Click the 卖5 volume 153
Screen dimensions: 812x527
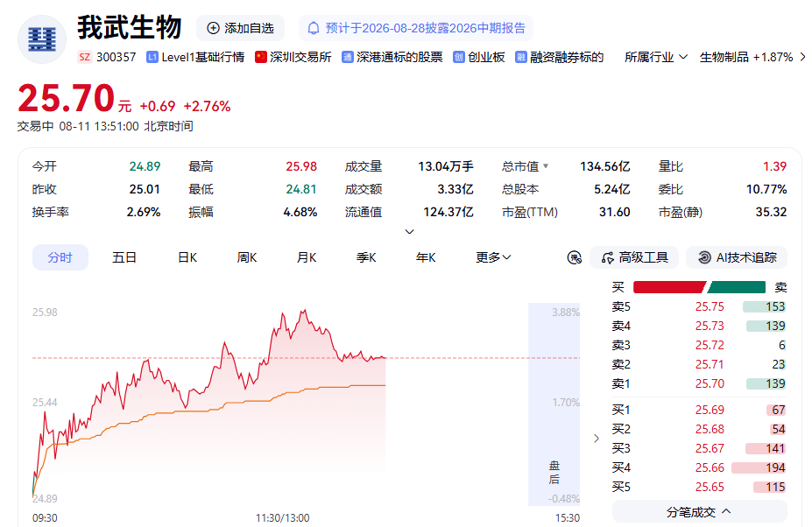[775, 306]
